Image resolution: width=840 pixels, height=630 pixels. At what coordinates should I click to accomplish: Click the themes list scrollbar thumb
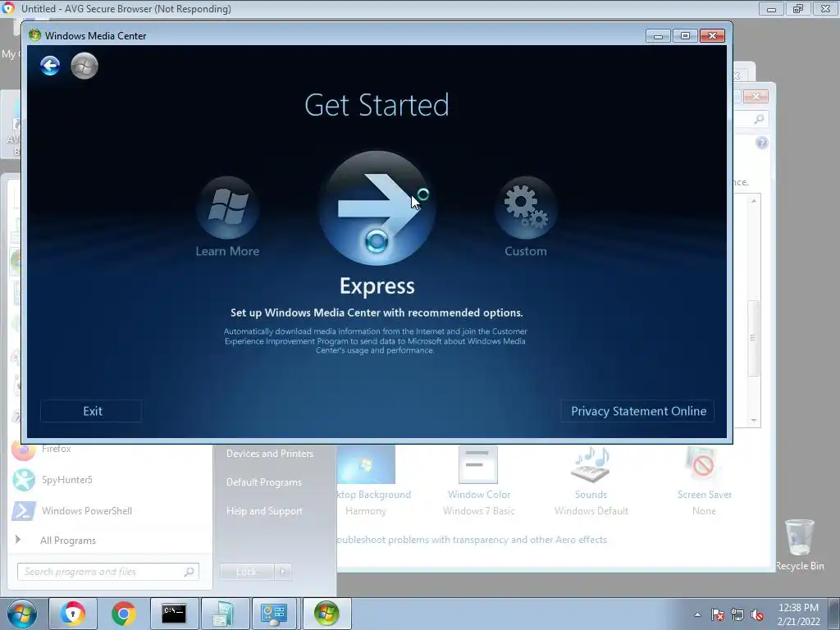coord(754,338)
